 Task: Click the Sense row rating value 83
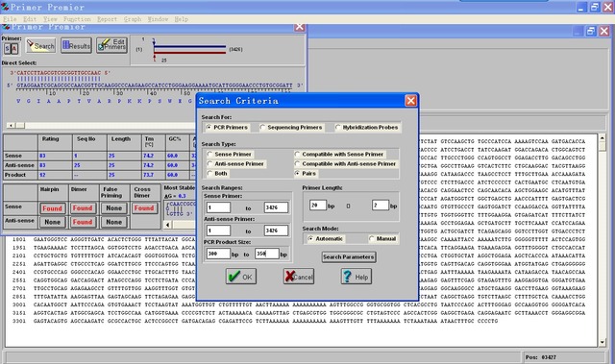(42, 156)
